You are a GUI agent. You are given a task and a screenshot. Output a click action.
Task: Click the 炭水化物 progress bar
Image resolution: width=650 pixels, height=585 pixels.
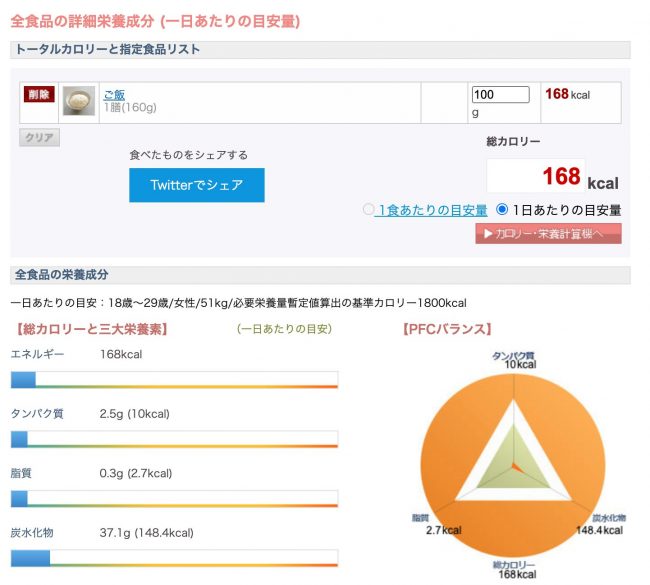click(x=174, y=557)
